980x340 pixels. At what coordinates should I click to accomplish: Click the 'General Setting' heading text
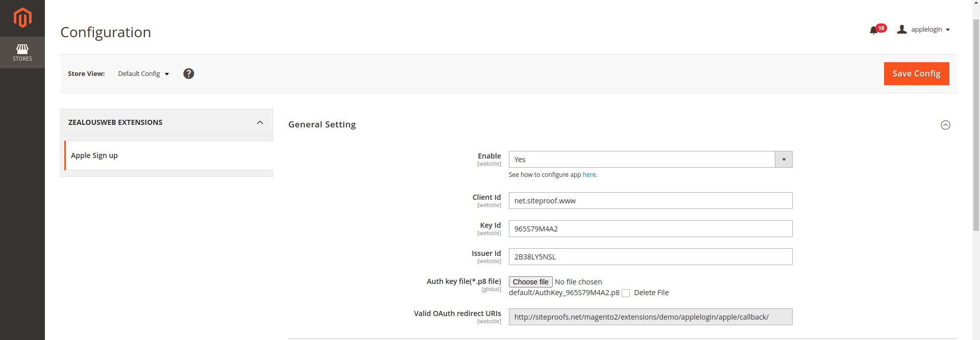(x=322, y=124)
